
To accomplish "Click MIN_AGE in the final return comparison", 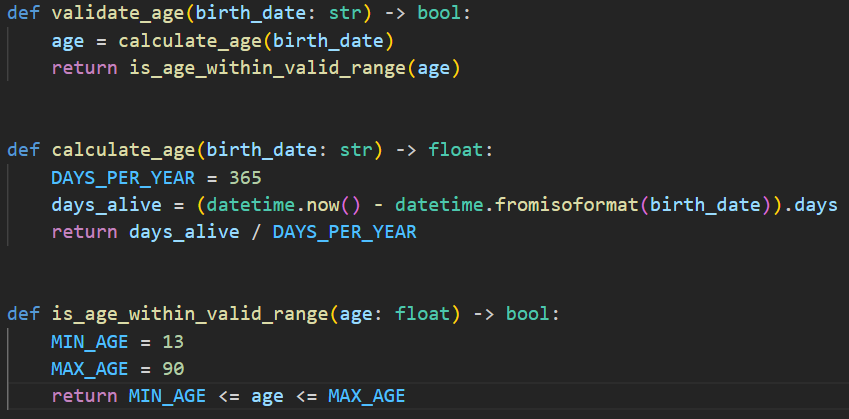I will (x=167, y=396).
